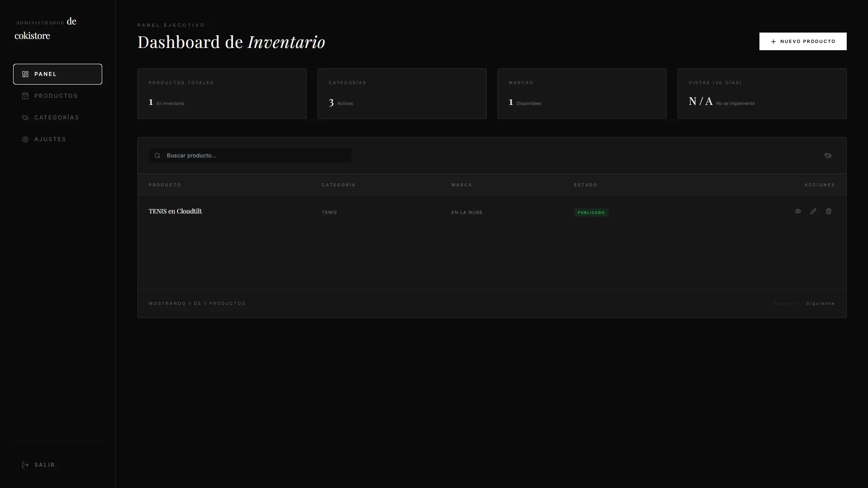Viewport: 868px width, 488px height.
Task: Click the Productos Totales stat card
Action: point(222,94)
